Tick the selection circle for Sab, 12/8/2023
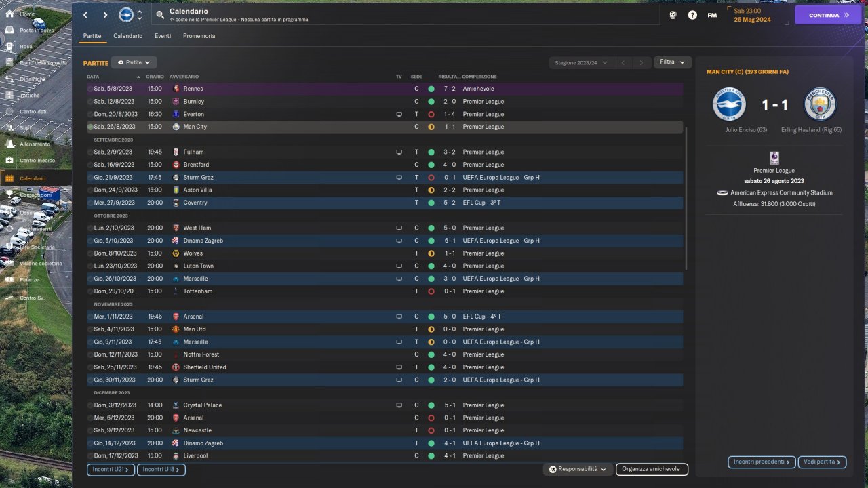Viewport: 868px width, 488px height. pyautogui.click(x=90, y=102)
